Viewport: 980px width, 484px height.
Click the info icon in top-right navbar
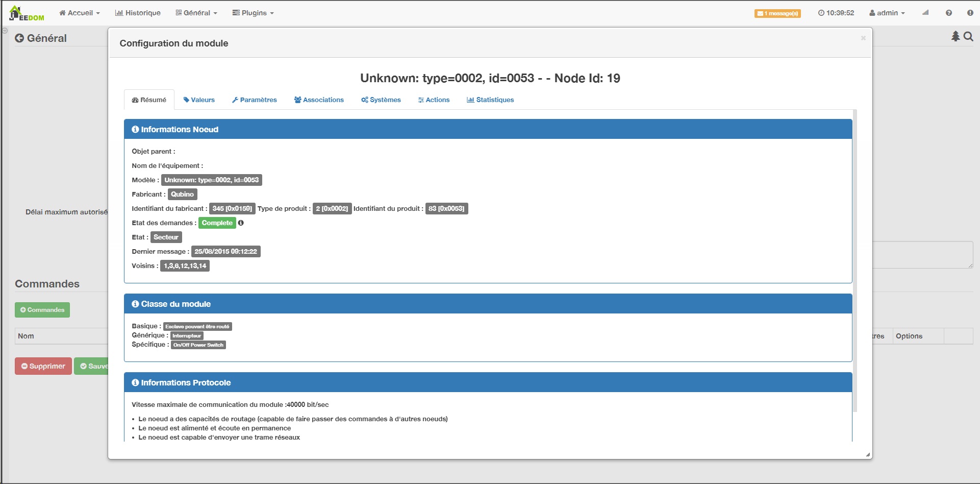(x=970, y=13)
